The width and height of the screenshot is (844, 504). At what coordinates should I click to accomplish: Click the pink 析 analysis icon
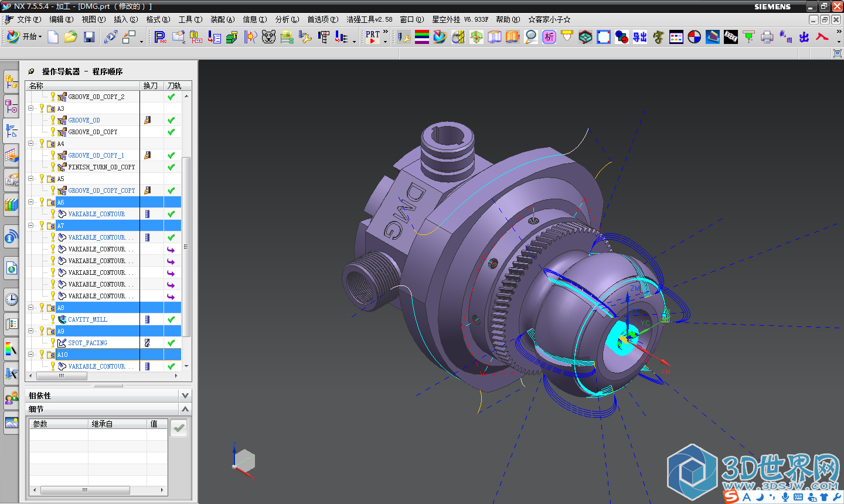point(549,37)
